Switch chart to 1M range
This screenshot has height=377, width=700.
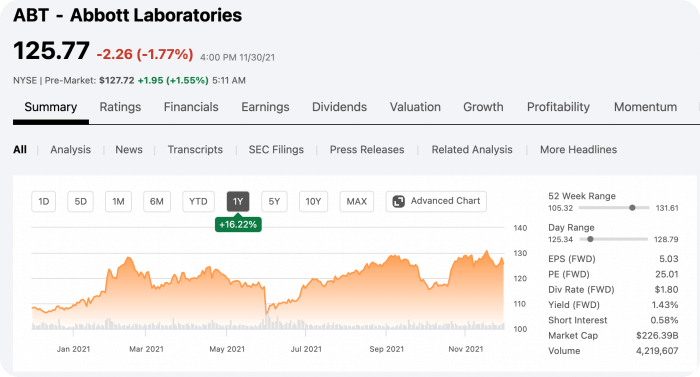coord(118,201)
